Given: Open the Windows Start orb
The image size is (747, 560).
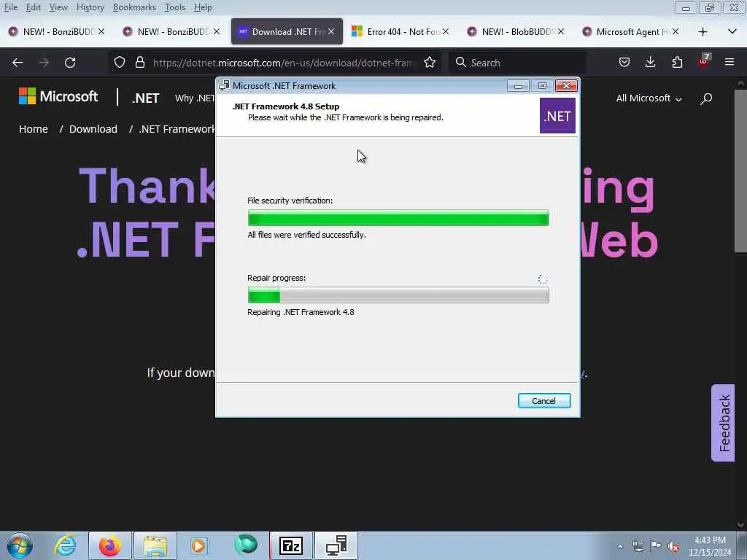Looking at the screenshot, I should [x=20, y=545].
